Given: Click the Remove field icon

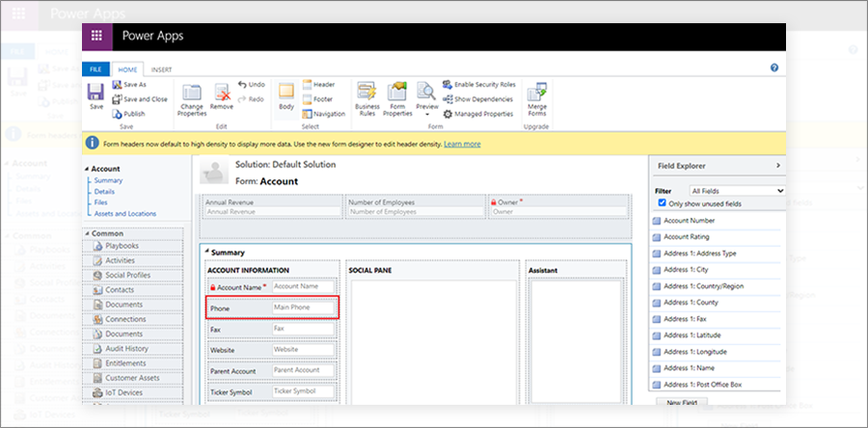Looking at the screenshot, I should point(223,93).
